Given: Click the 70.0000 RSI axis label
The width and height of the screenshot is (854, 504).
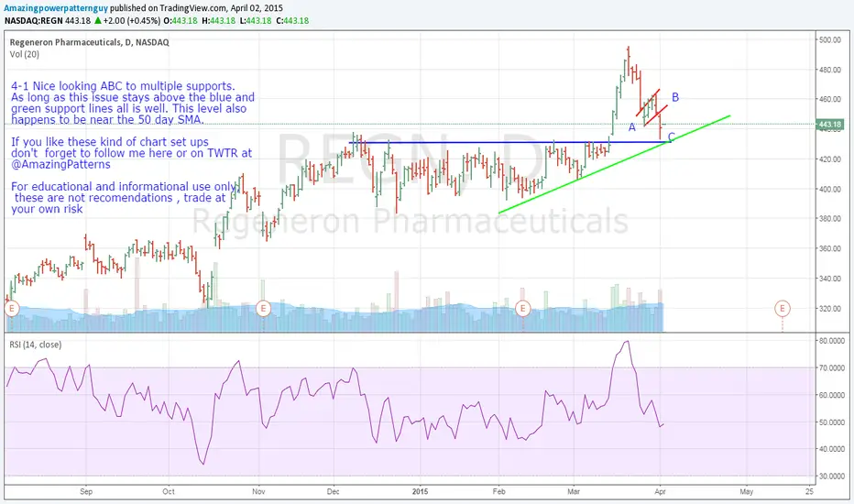Looking at the screenshot, I should (832, 367).
